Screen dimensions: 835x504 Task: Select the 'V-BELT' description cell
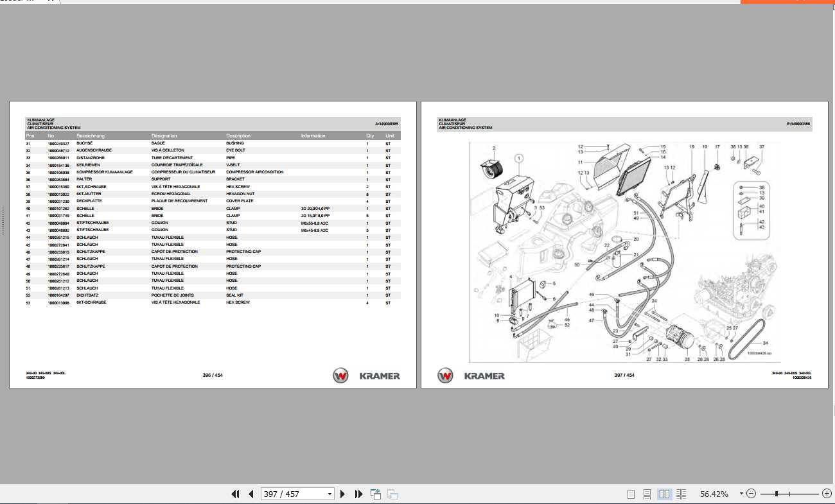[x=233, y=165]
